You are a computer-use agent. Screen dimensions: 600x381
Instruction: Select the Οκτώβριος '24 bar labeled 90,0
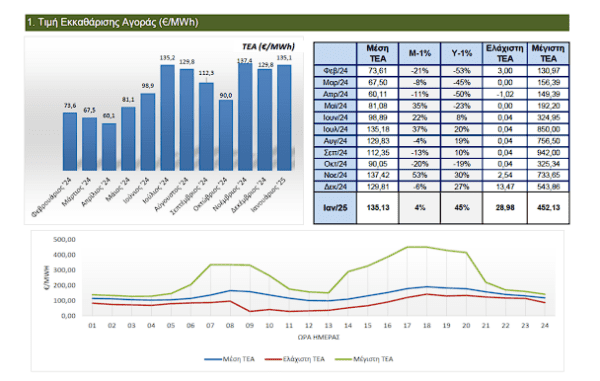tap(226, 135)
